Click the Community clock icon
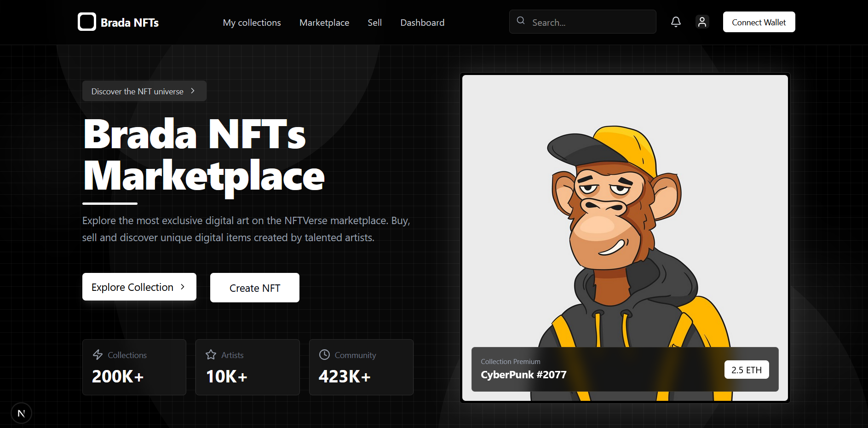This screenshot has width=868, height=428. 324,355
